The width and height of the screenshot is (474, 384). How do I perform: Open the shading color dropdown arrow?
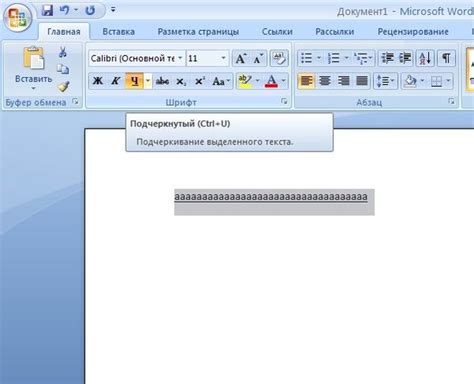click(x=422, y=81)
